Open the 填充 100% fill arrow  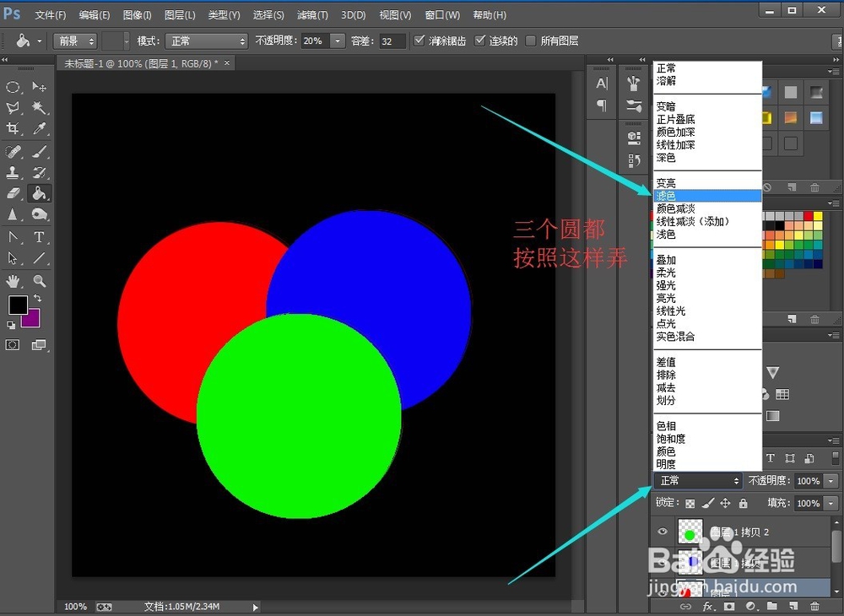click(831, 504)
